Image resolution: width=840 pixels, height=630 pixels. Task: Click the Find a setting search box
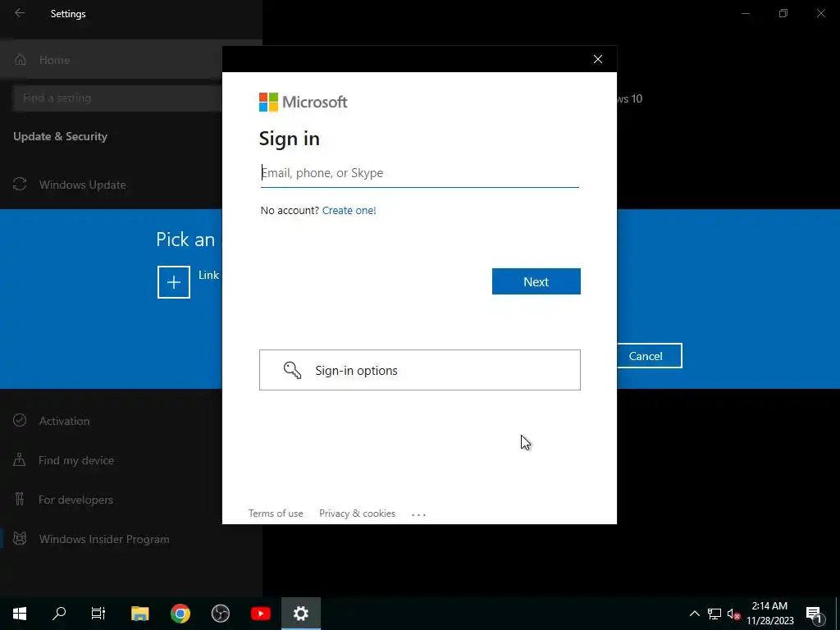(116, 98)
